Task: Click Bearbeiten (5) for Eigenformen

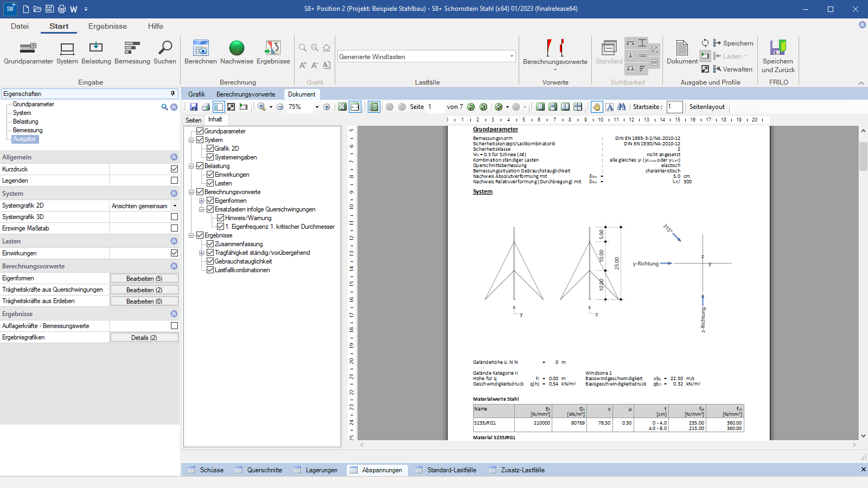Action: coord(144,278)
